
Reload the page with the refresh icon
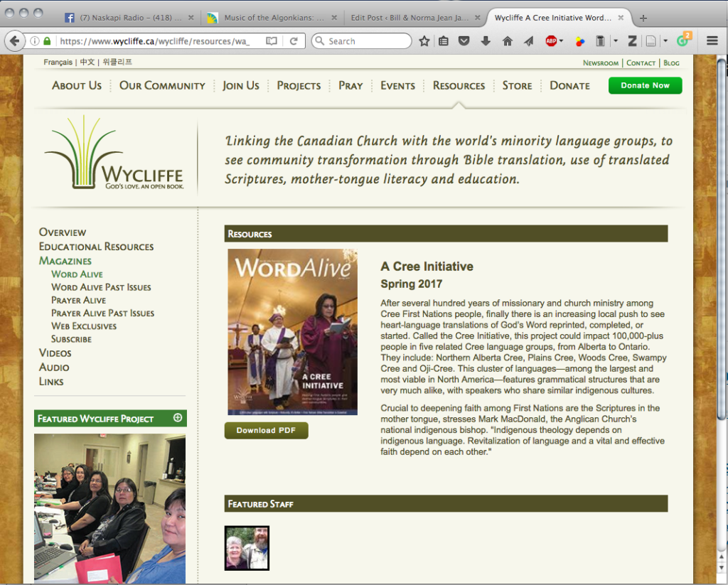tap(294, 41)
